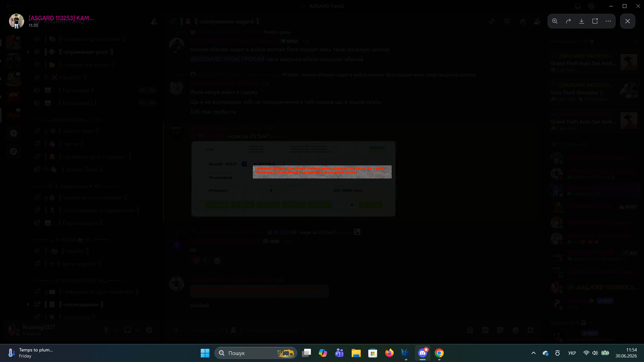Open the clock showing 11:54
The image size is (644, 362).
[626, 353]
